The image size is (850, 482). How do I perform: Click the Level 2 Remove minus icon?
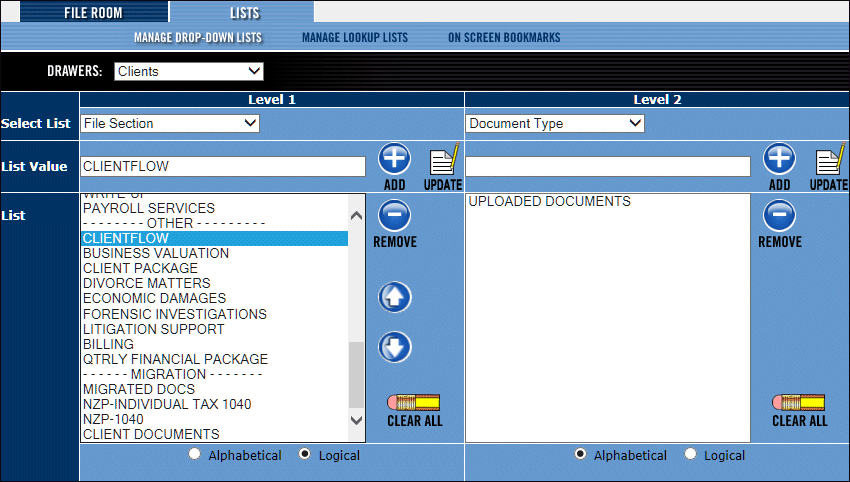(779, 216)
